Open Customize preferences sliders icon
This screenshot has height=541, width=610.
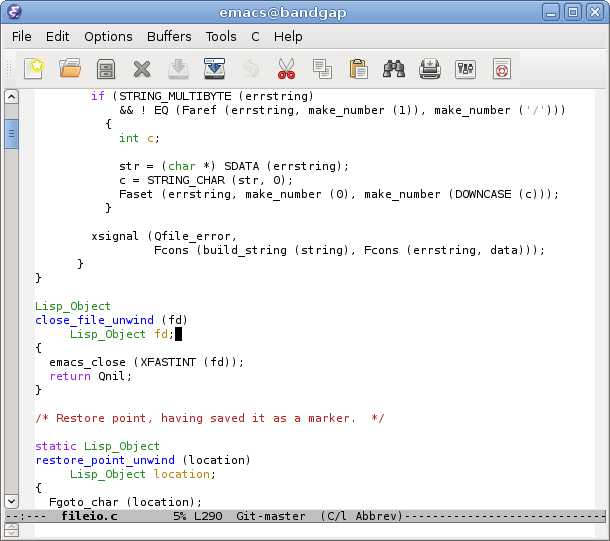[465, 69]
